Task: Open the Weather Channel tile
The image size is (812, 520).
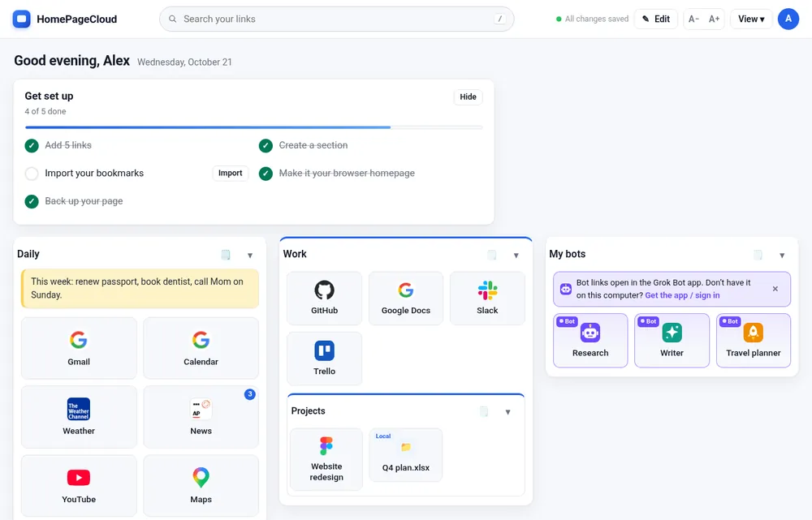Action: (x=79, y=417)
